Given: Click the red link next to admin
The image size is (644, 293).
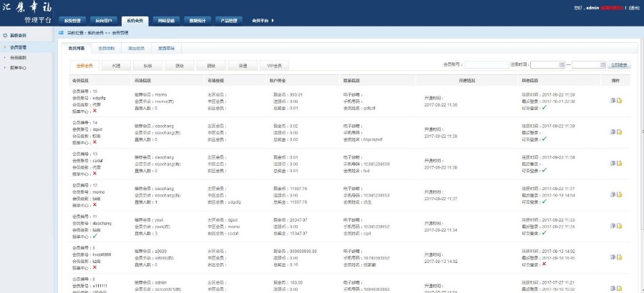Looking at the screenshot, I should 613,8.
